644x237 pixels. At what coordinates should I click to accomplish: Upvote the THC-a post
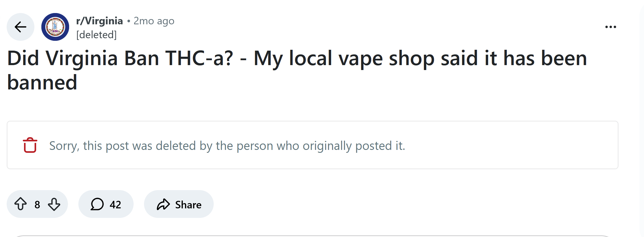click(21, 204)
